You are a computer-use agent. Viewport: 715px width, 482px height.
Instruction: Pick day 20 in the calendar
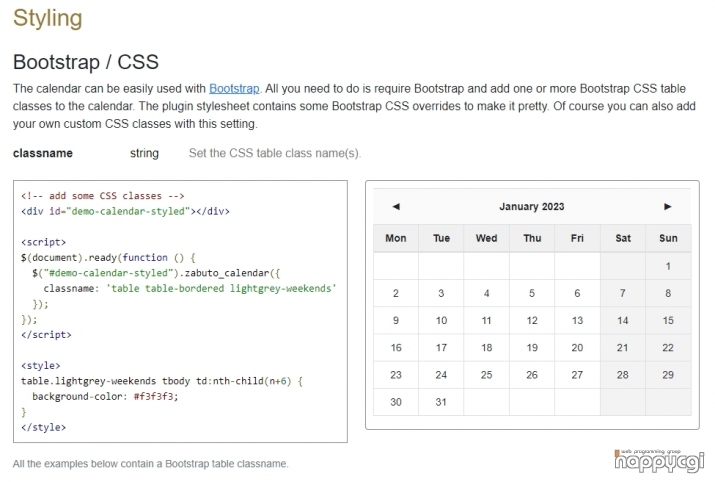point(577,348)
